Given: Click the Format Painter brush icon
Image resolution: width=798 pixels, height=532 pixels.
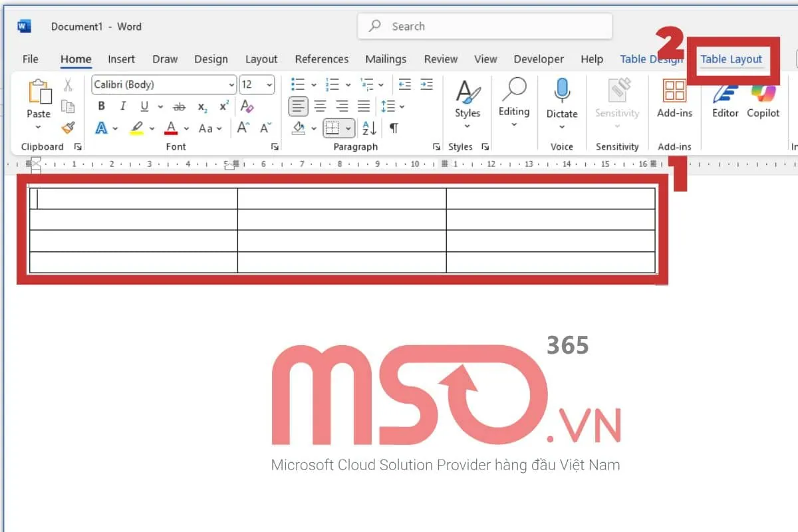Looking at the screenshot, I should pyautogui.click(x=67, y=128).
